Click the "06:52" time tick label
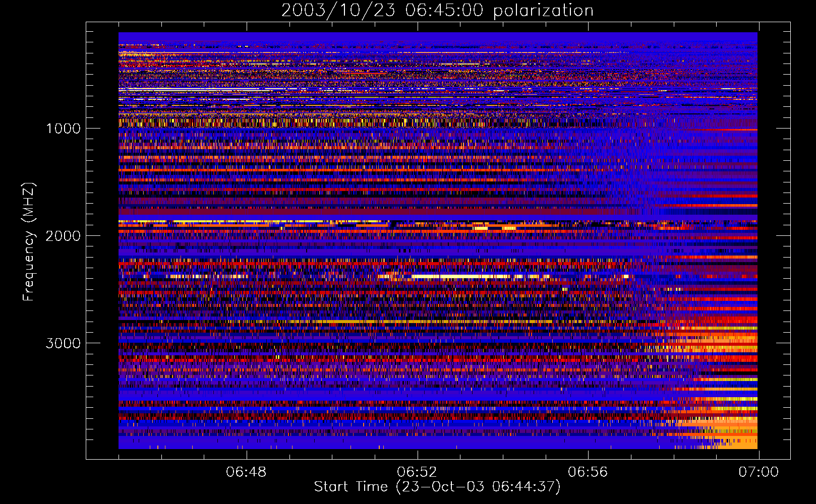Image resolution: width=816 pixels, height=504 pixels. pos(417,472)
